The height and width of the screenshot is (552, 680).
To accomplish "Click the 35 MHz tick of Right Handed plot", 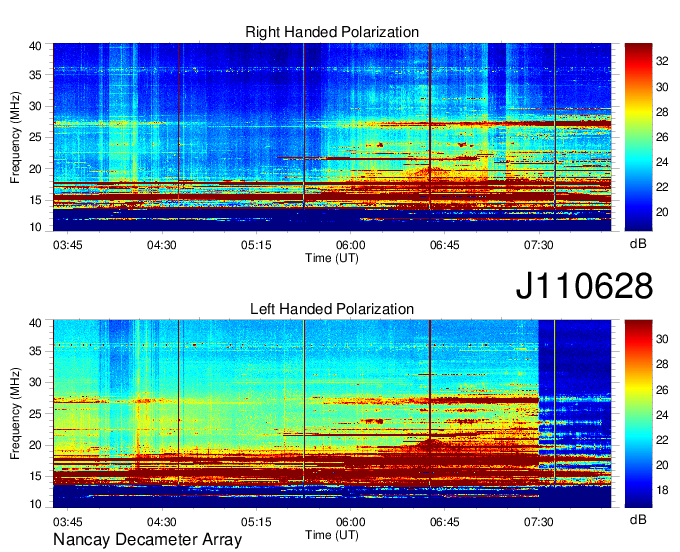I will click(x=35, y=75).
